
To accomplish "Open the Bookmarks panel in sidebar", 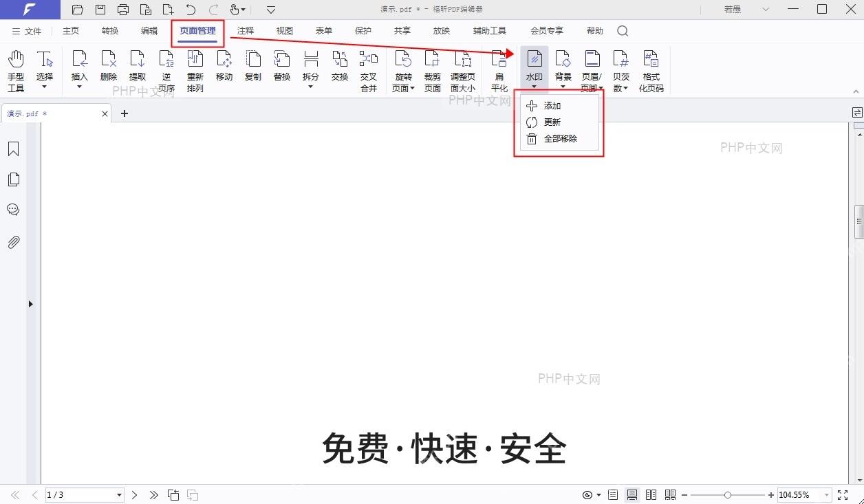I will pyautogui.click(x=13, y=149).
